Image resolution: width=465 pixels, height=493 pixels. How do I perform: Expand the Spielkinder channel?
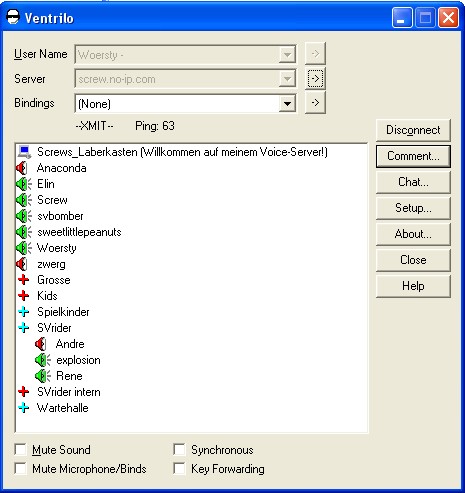pyautogui.click(x=24, y=312)
